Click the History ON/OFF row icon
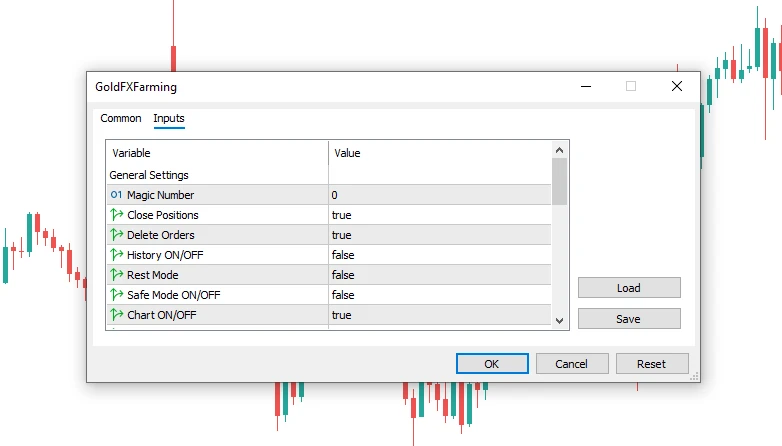Viewport: 782px width, 446px height. click(x=116, y=255)
